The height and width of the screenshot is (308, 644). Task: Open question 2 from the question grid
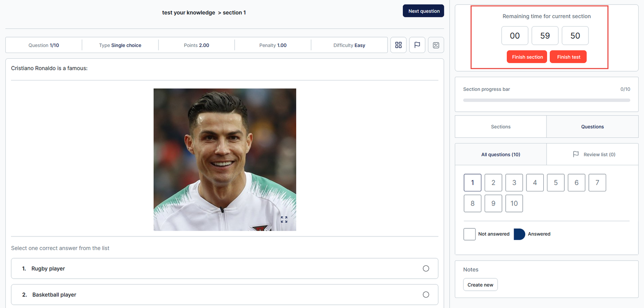pyautogui.click(x=493, y=183)
